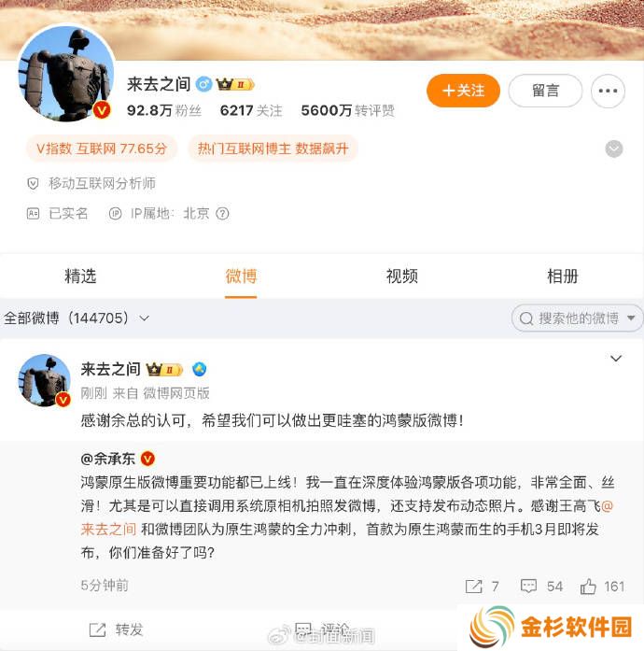Open comments via speech bubble icon
This screenshot has width=644, height=651.
(x=528, y=587)
